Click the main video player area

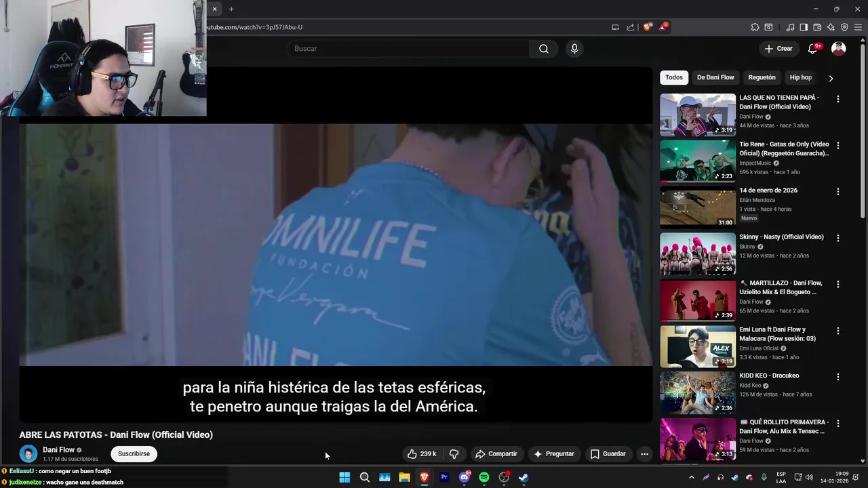[x=336, y=244]
